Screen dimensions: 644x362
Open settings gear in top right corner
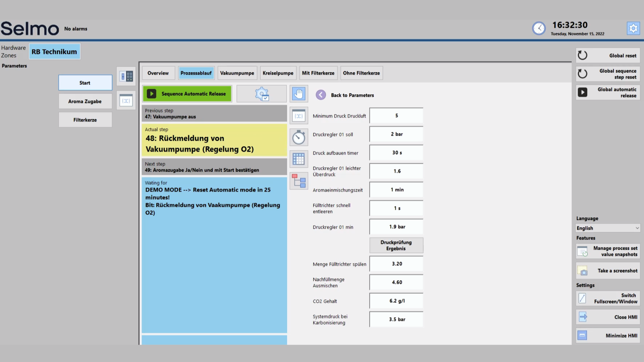pos(633,28)
